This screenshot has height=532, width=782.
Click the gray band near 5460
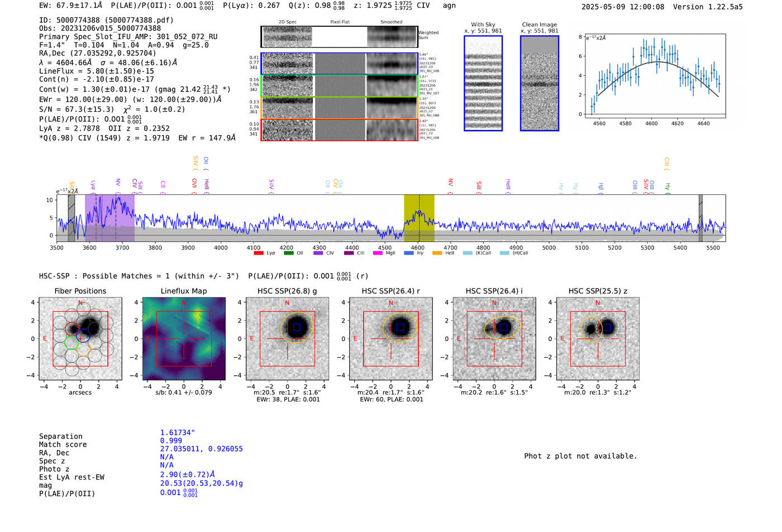click(700, 218)
